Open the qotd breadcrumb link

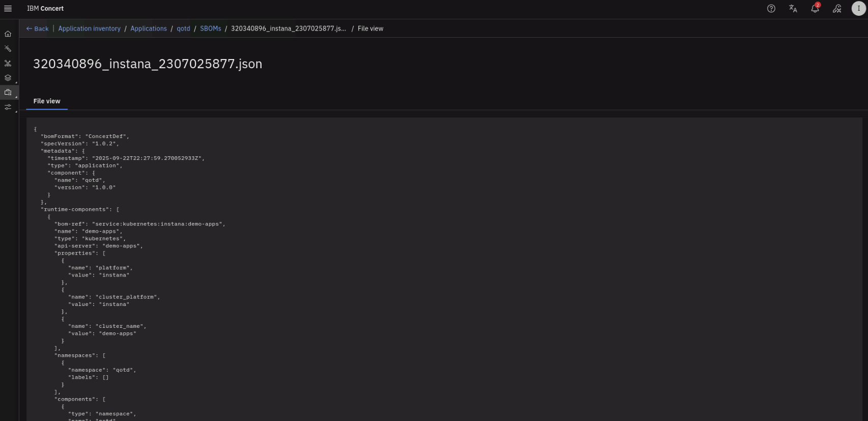183,29
